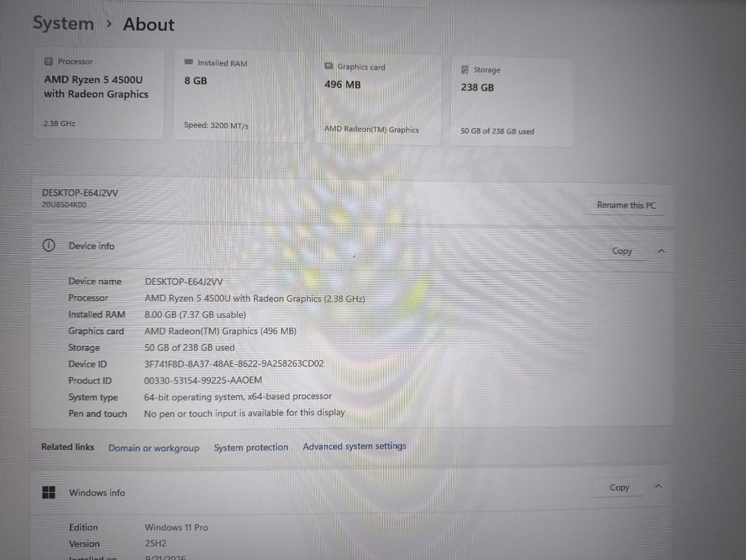Click the Device info circle-i icon
Viewport: 746px width, 560px height.
(49, 245)
